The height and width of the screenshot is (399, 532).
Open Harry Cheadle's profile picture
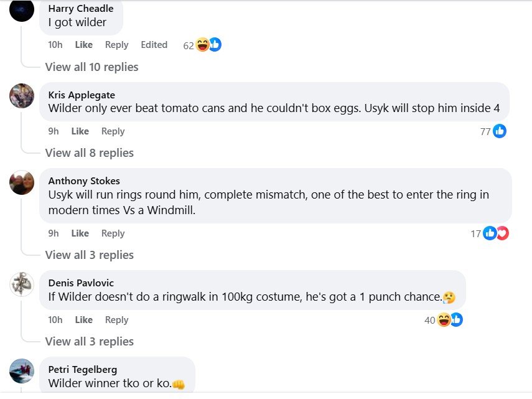(22, 11)
